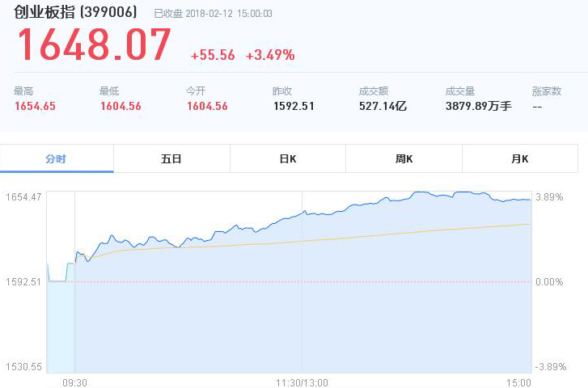This screenshot has height=388, width=588.
Task: Click the 涨家数 label
Action: coord(547,91)
